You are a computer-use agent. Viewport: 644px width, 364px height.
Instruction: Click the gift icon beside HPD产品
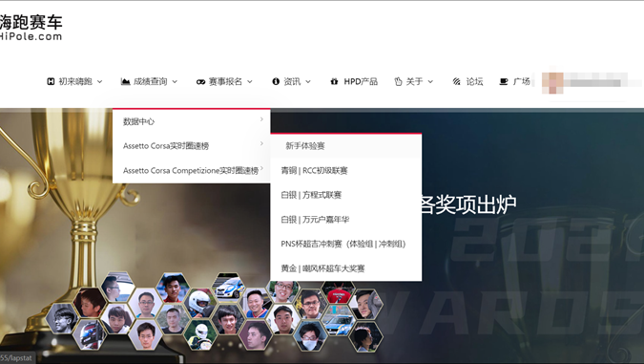(334, 81)
